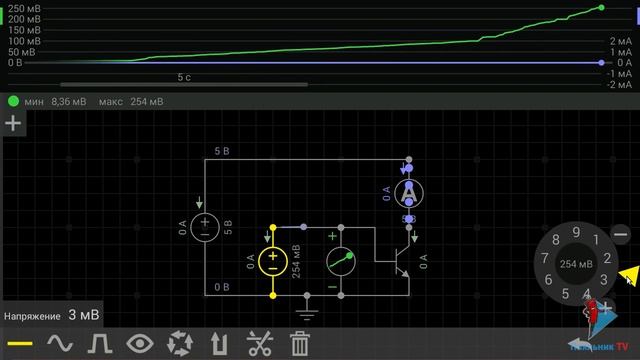Tap the мин 8,36 мВ readout

point(55,102)
